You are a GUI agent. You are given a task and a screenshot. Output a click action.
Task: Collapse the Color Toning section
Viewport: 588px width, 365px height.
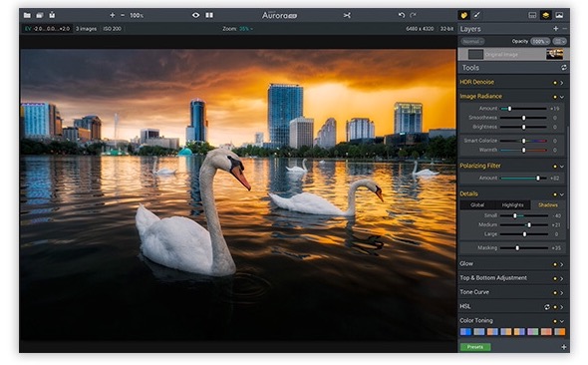[x=562, y=321]
